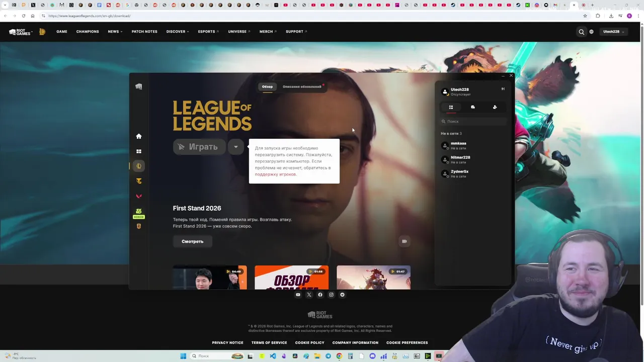Open the TERMS OF SERVICE footer link
644x362 pixels.
click(x=269, y=343)
